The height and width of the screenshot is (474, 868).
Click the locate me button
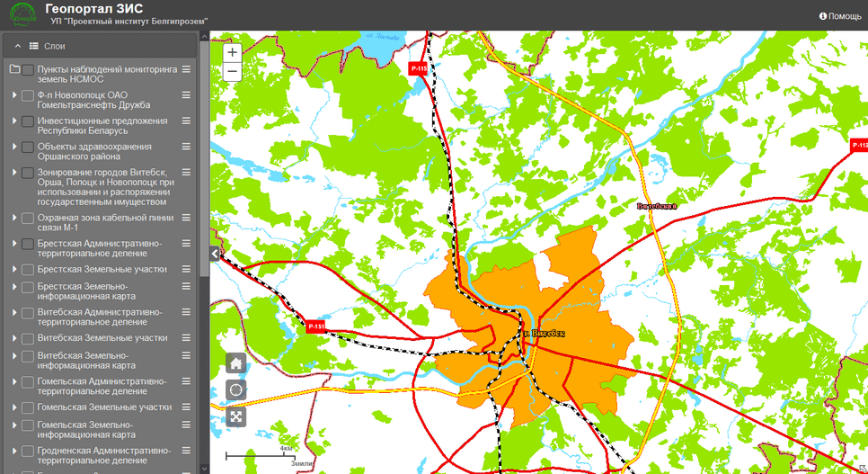[235, 389]
